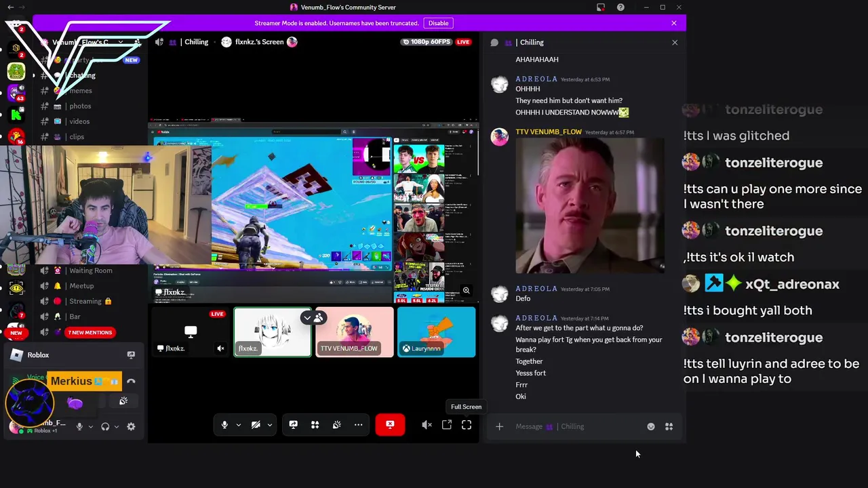Select Laurynnnn participant tile
Screen dimensions: 868x488
(436, 332)
